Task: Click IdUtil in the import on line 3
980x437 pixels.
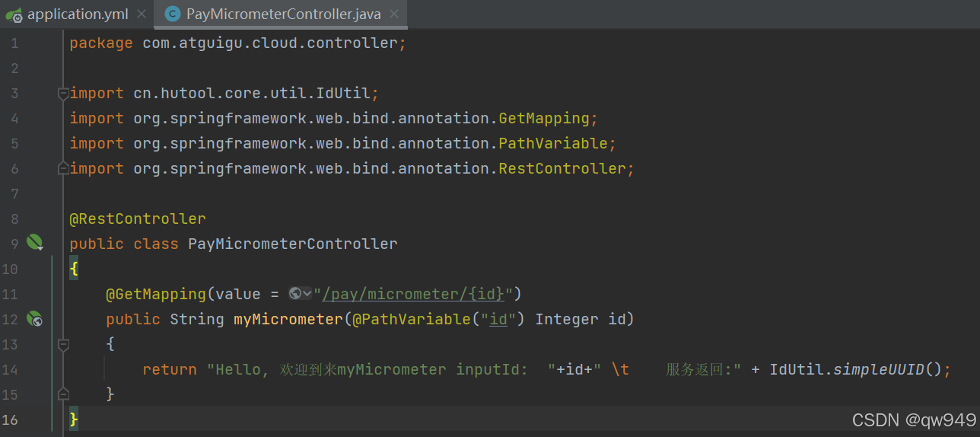Action: click(343, 93)
